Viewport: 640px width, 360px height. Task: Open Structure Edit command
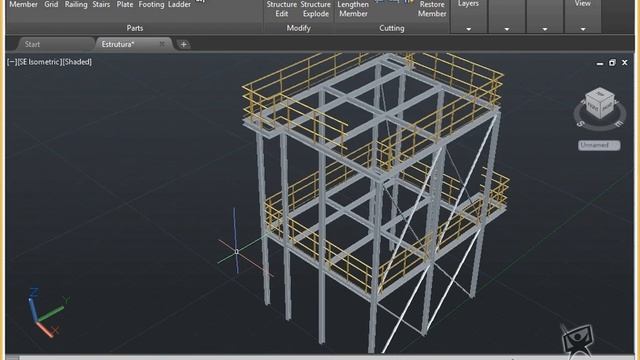[282, 9]
